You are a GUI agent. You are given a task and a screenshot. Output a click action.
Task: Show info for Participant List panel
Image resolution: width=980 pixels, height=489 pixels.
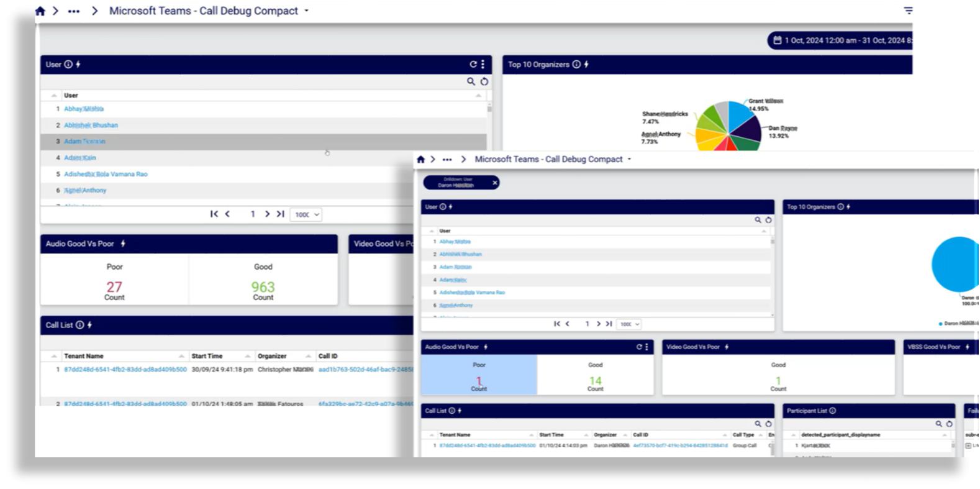pos(832,411)
